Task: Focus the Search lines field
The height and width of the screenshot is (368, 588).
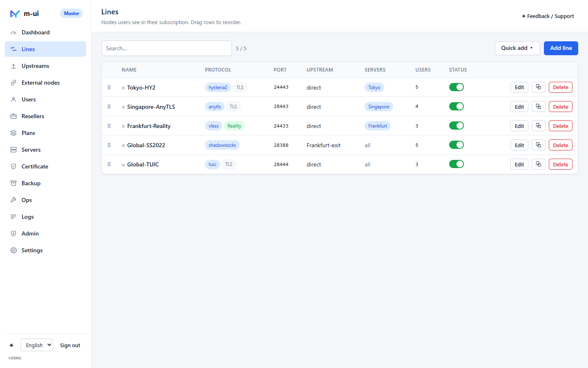Action: coord(167,48)
